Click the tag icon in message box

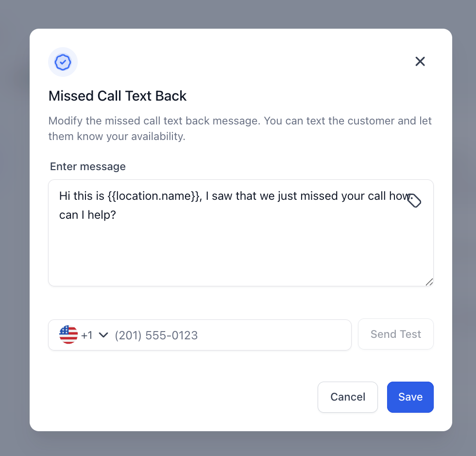pyautogui.click(x=414, y=200)
